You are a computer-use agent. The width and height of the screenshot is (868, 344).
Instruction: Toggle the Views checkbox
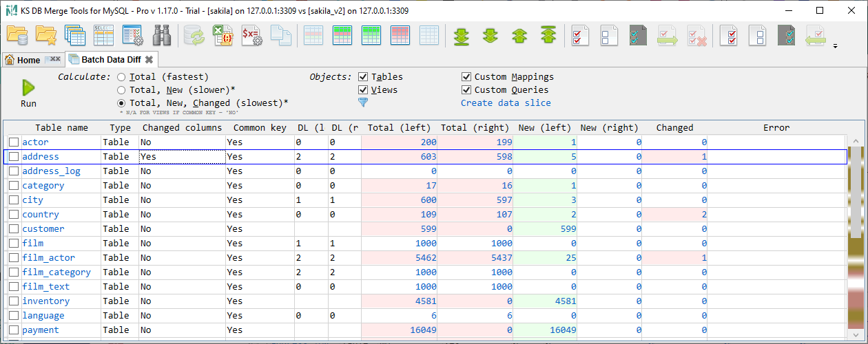(363, 90)
